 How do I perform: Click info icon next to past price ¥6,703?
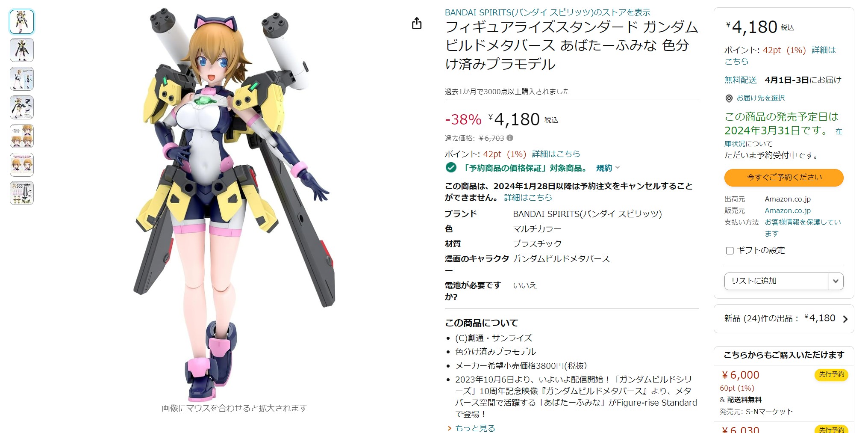pos(510,138)
